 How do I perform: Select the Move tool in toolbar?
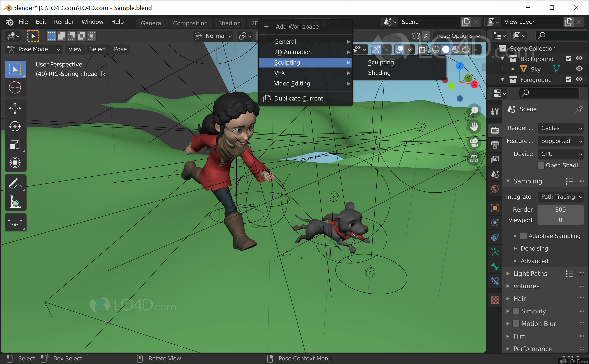(x=15, y=108)
